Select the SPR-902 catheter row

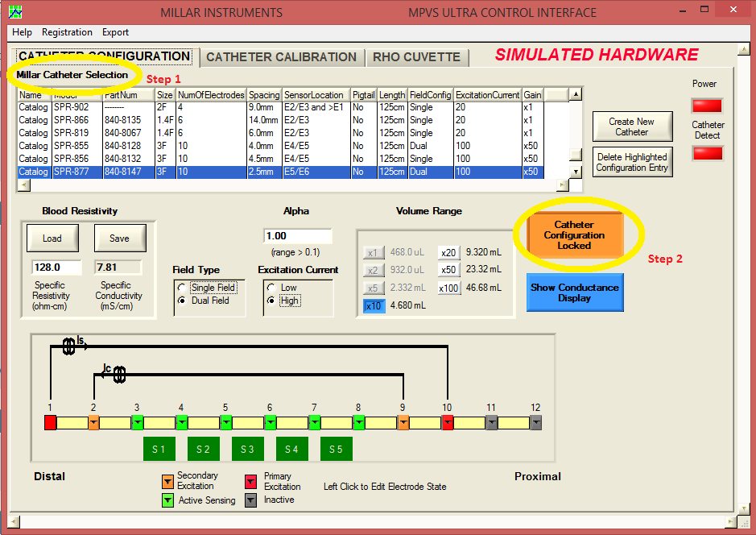tap(281, 107)
